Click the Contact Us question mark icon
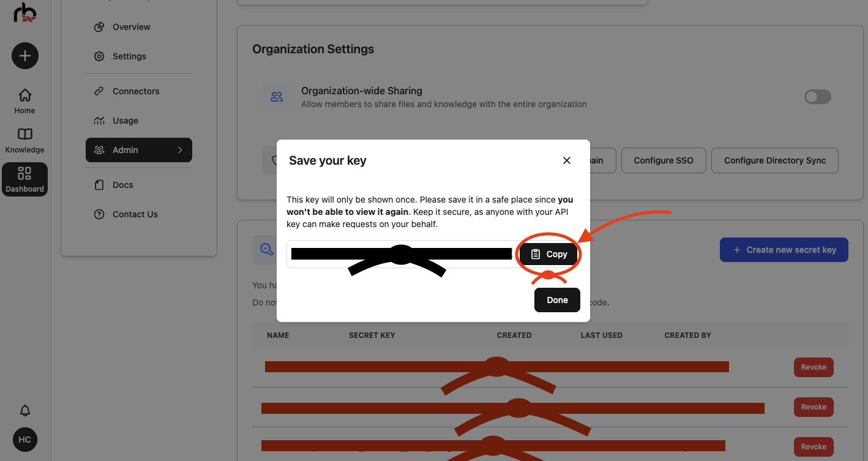The image size is (868, 461). tap(99, 214)
